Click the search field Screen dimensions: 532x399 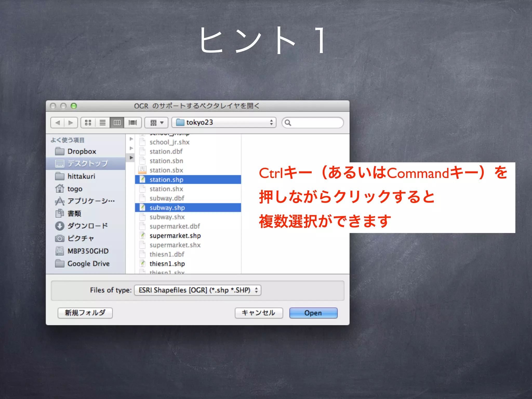[313, 123]
